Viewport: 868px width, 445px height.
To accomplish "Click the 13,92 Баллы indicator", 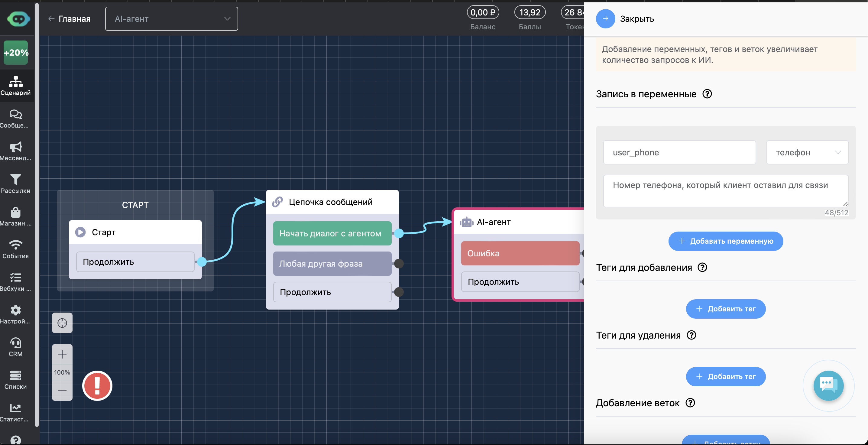I will point(530,12).
